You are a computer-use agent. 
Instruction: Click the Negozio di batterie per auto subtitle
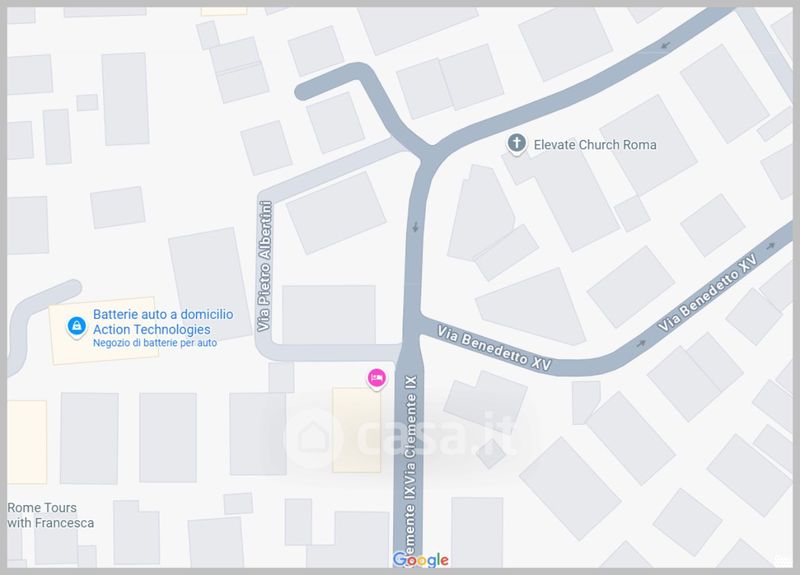click(x=155, y=342)
